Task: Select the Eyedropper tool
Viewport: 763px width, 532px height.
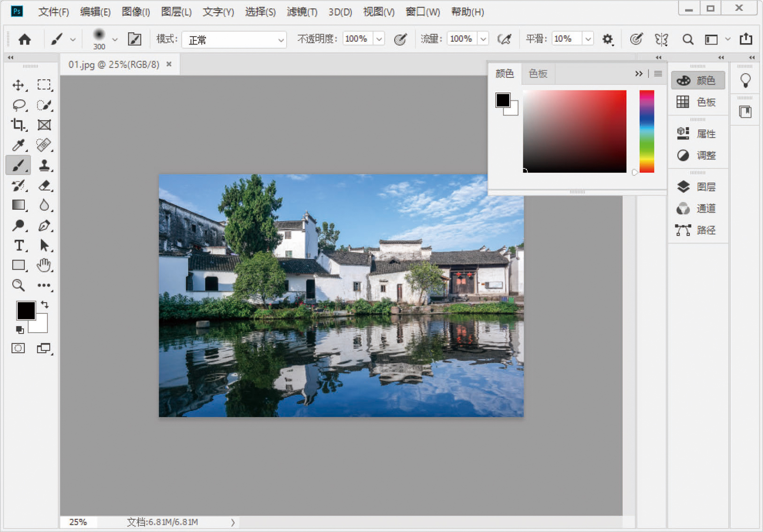Action: (x=18, y=145)
